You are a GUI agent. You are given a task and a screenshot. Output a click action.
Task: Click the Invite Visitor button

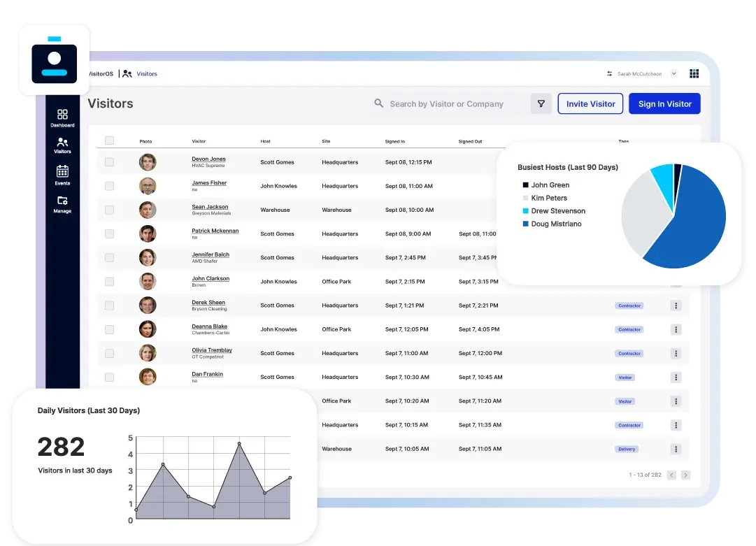[590, 103]
